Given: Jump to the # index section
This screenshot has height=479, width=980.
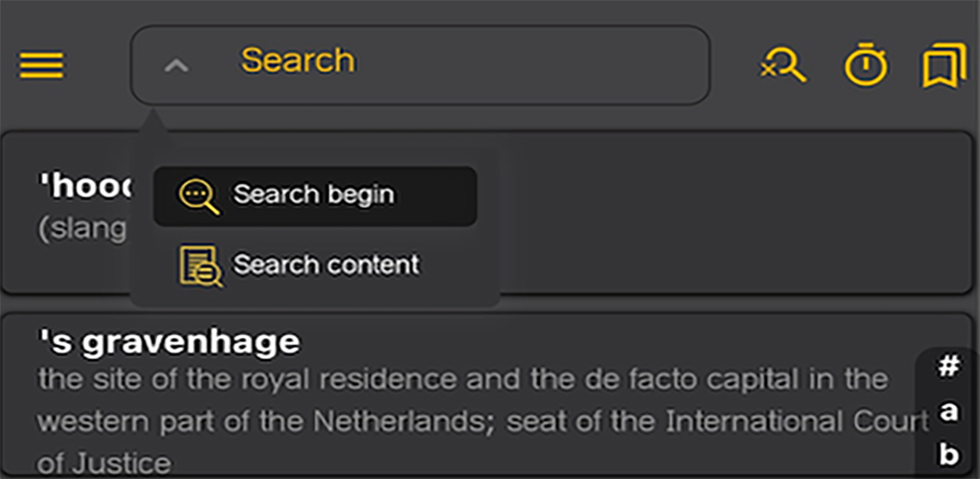Looking at the screenshot, I should [948, 367].
